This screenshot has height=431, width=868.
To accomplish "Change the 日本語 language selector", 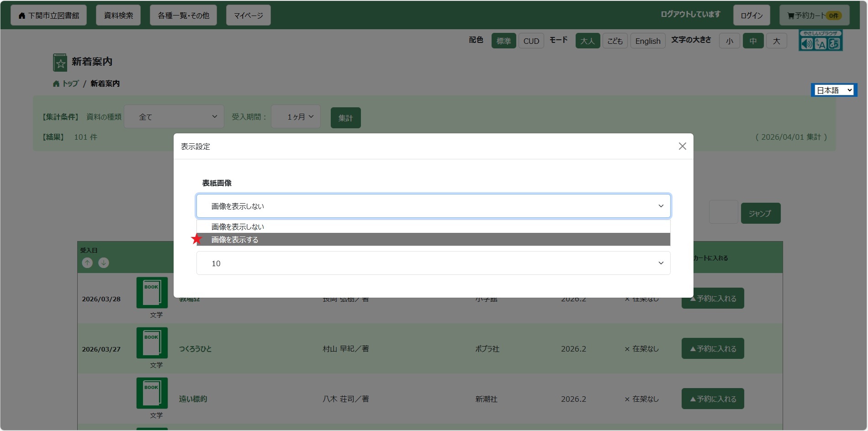I will tap(833, 90).
